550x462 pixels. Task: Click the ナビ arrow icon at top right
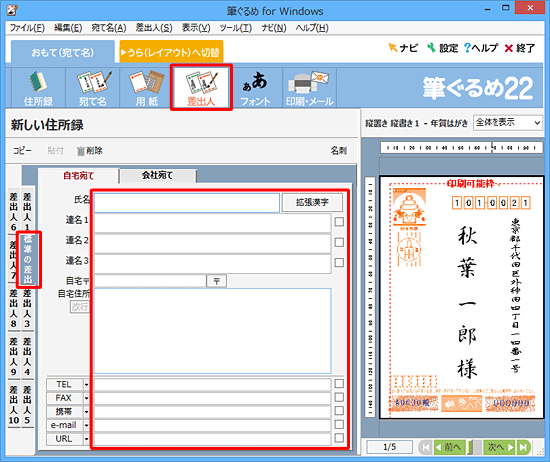point(402,48)
